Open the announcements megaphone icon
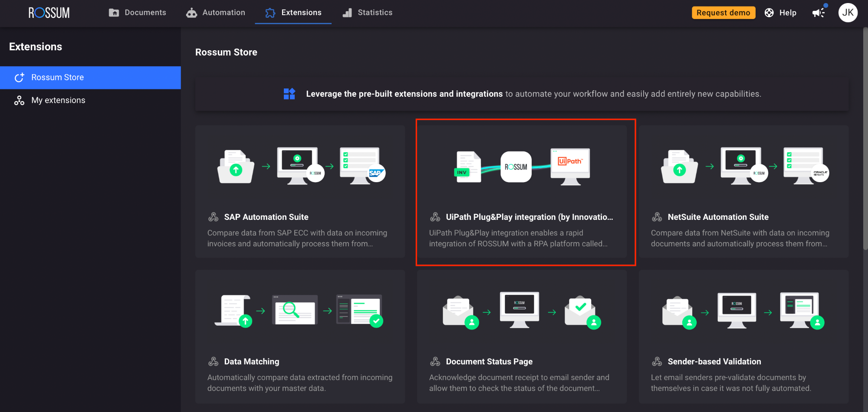 click(819, 13)
